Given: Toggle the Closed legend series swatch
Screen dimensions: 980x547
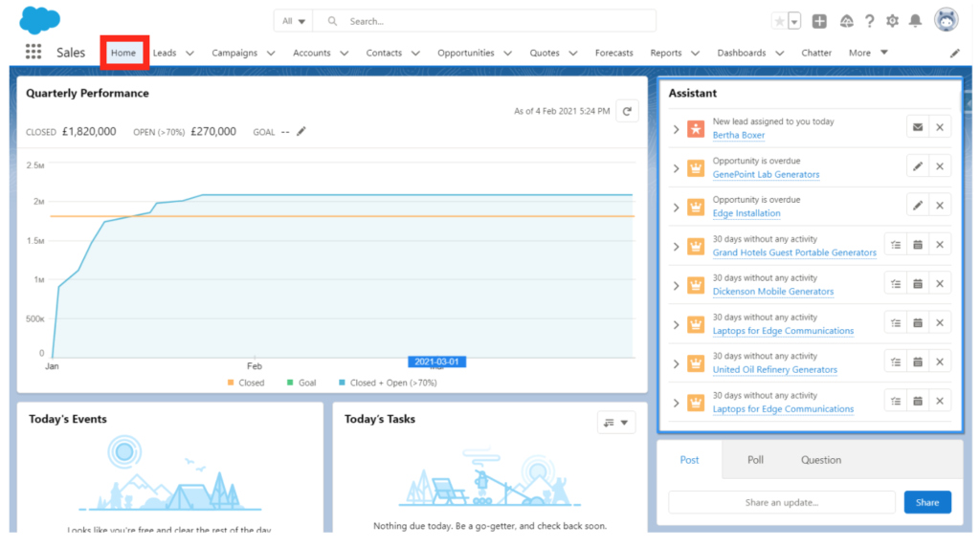Looking at the screenshot, I should [x=231, y=383].
